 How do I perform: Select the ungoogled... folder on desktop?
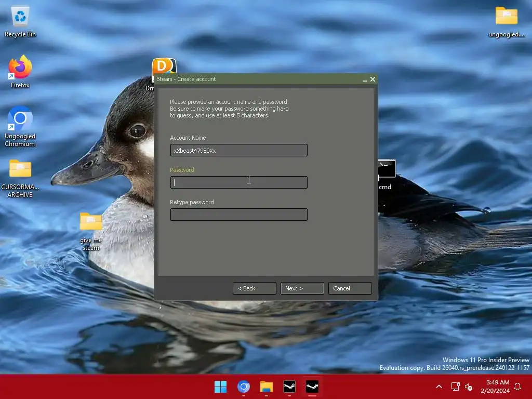506,22
